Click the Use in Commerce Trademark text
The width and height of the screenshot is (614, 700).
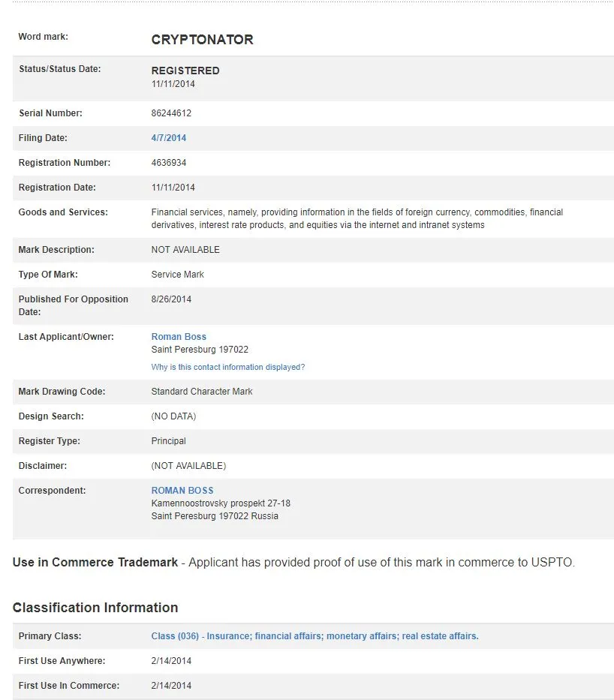(x=95, y=562)
